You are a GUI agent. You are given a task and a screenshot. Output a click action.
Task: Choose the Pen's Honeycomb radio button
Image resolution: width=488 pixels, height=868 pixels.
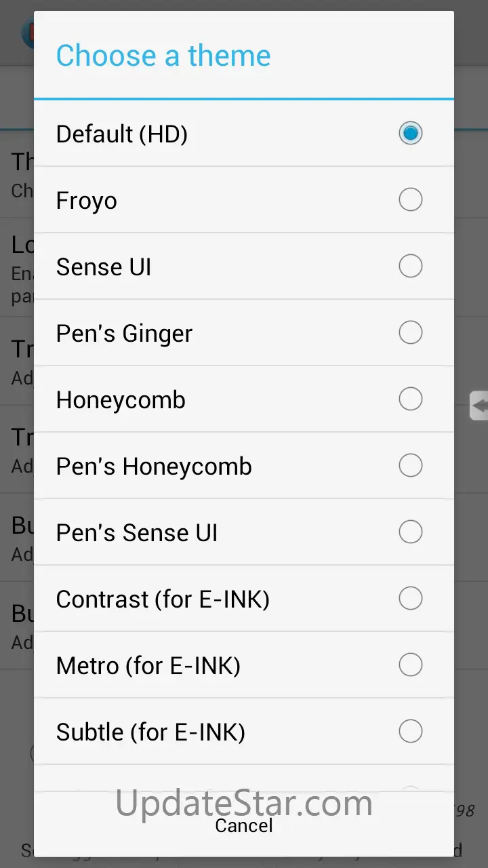tap(410, 465)
